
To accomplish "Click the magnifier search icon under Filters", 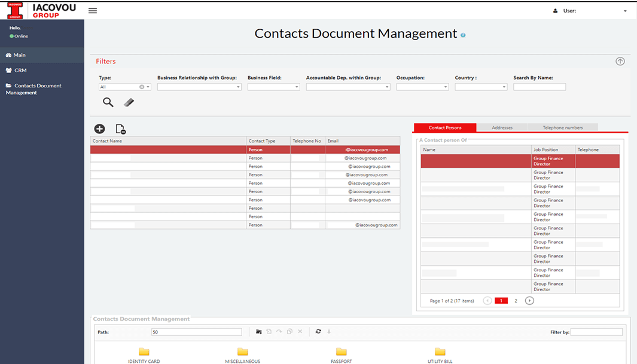I will [108, 102].
